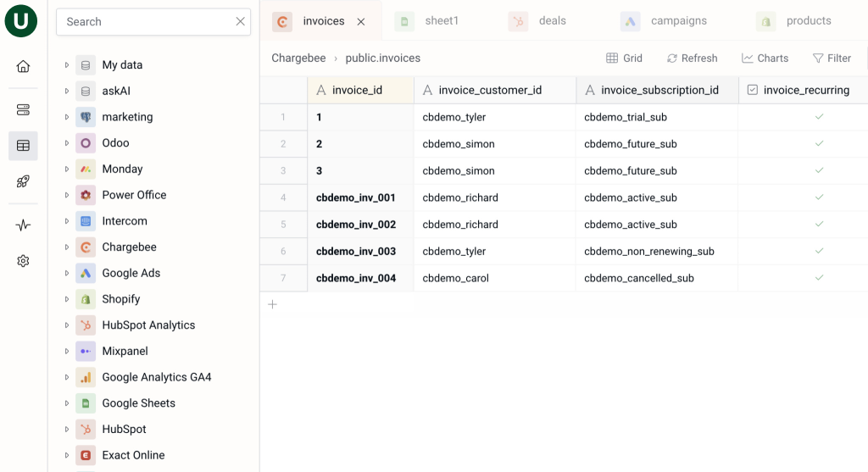The height and width of the screenshot is (472, 868).
Task: Click the add row plus icon
Action: [272, 304]
